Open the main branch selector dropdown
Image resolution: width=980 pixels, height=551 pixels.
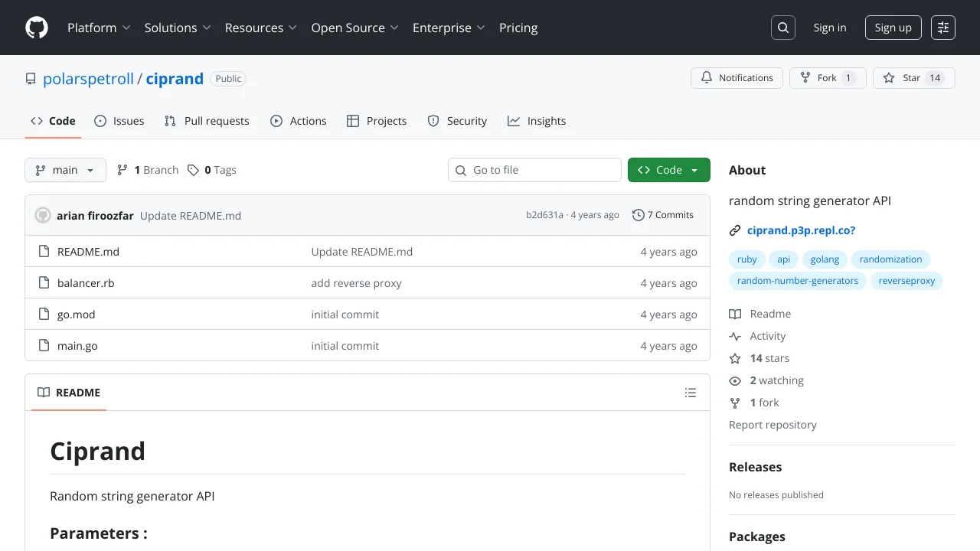pyautogui.click(x=65, y=170)
